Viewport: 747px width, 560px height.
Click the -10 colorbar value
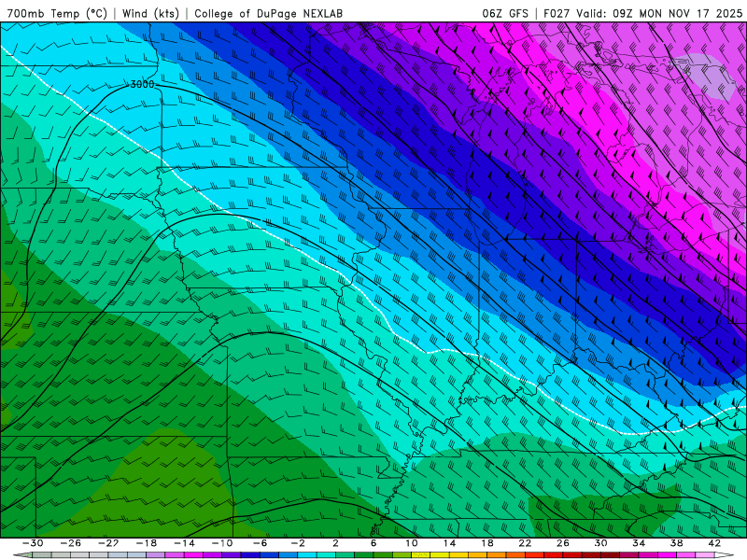point(222,543)
